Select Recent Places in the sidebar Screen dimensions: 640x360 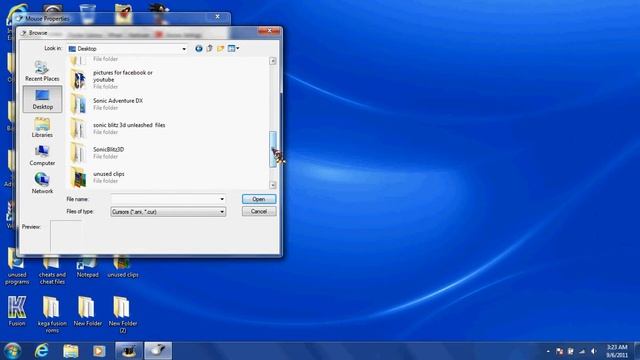coord(42,71)
